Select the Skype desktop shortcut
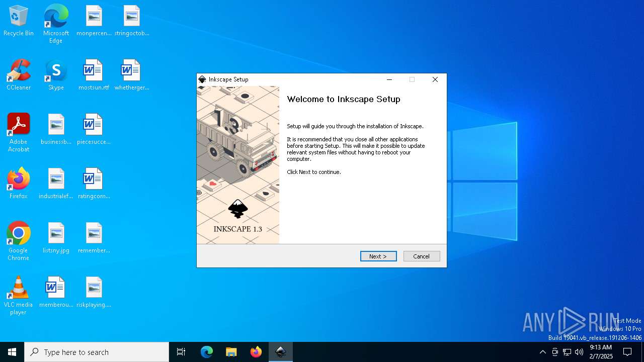Image resolution: width=644 pixels, height=362 pixels. tap(56, 75)
